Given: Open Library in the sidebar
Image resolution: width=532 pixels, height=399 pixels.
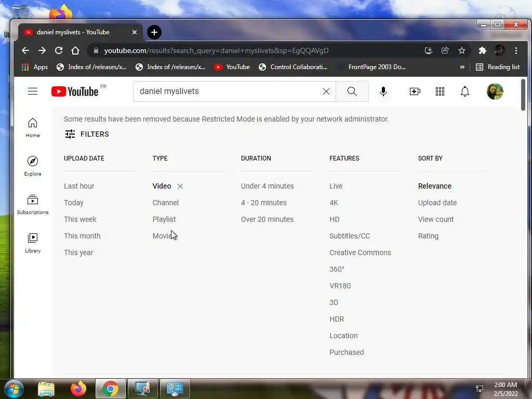Looking at the screenshot, I should [x=33, y=243].
